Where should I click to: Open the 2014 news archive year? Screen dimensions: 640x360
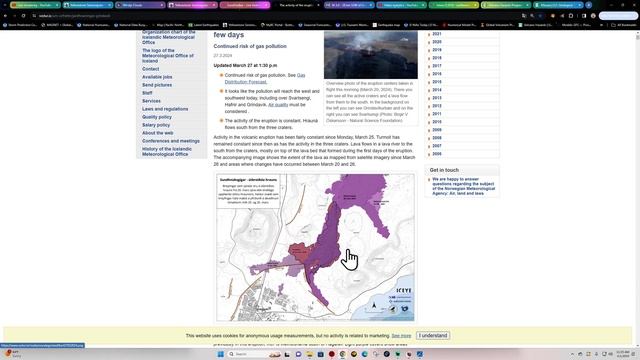pyautogui.click(x=437, y=90)
